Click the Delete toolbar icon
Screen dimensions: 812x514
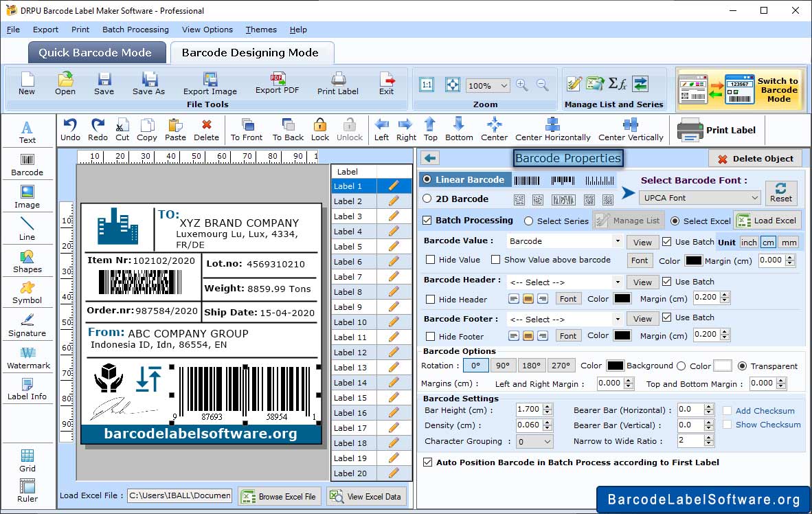click(x=206, y=130)
